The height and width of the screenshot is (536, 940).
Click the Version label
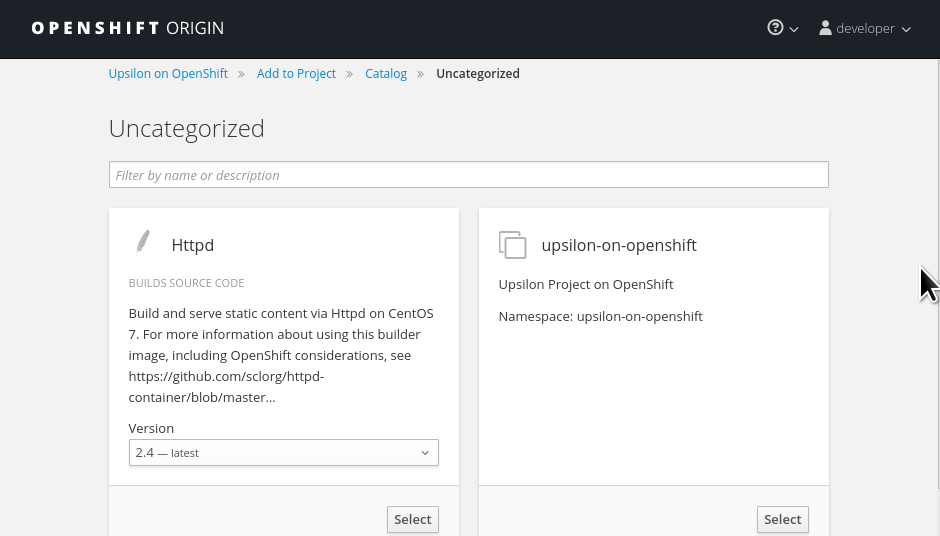(x=151, y=429)
